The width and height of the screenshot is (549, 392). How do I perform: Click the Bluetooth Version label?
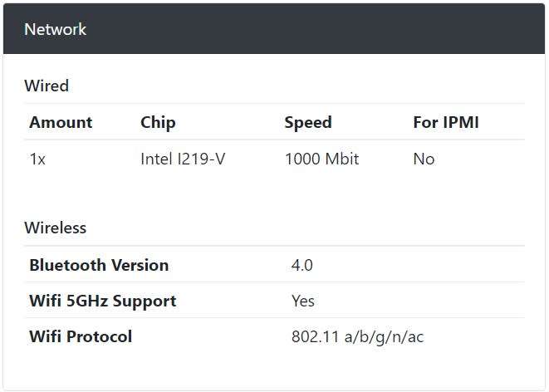(x=99, y=265)
